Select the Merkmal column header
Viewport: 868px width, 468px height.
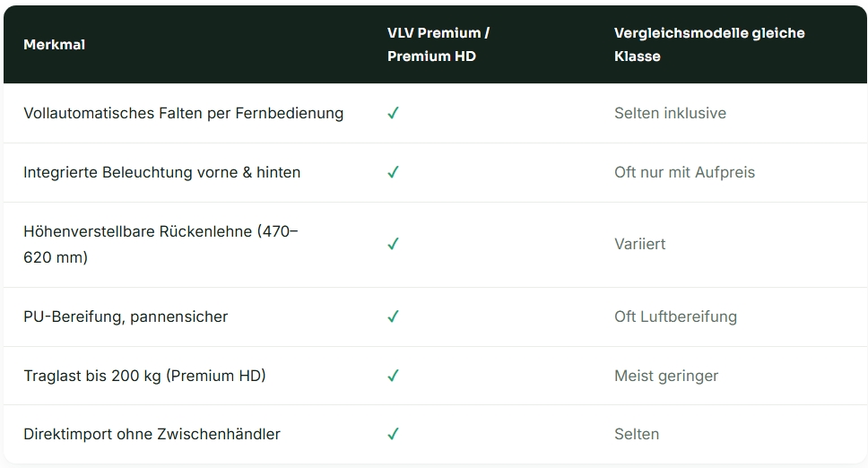(x=54, y=45)
